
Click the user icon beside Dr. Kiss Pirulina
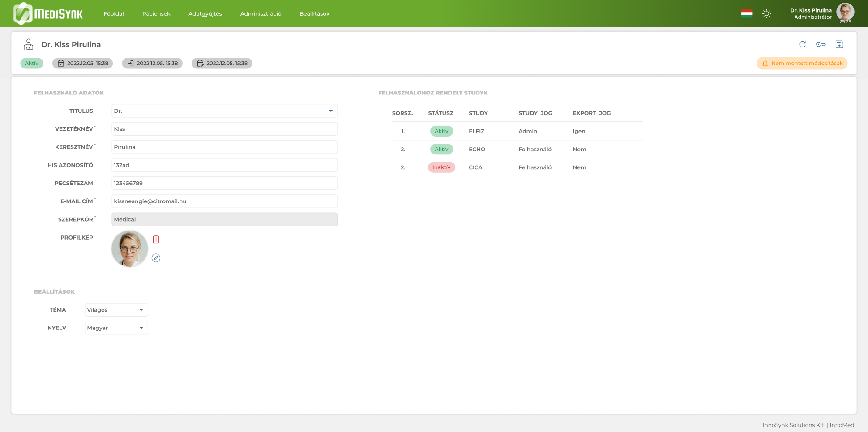coord(29,44)
